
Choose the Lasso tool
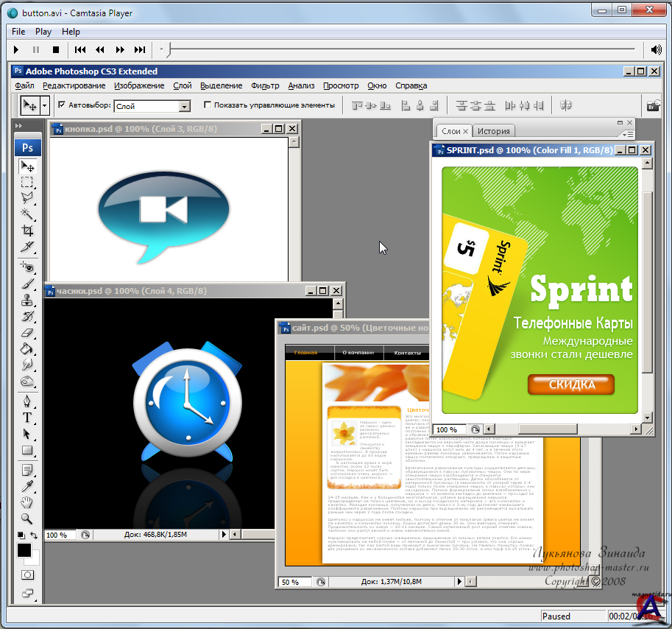point(27,197)
